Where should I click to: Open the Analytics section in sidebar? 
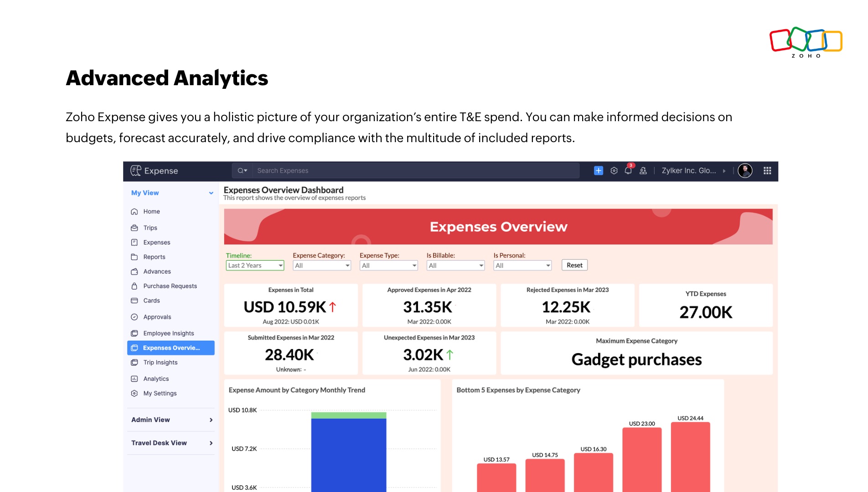click(156, 379)
